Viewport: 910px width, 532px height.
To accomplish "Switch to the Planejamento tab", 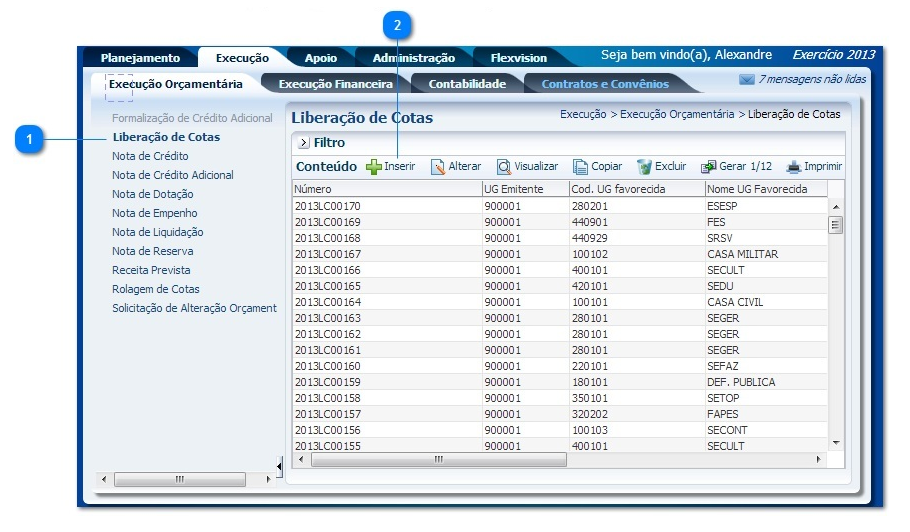I will (x=140, y=58).
